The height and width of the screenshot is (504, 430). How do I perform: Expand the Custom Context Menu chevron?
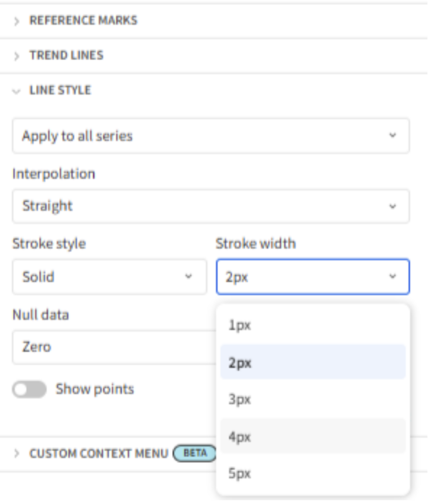(16, 454)
